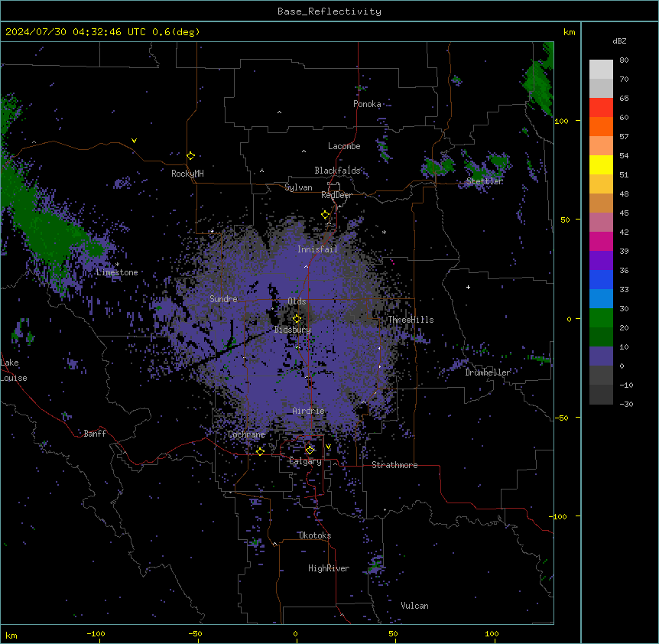The width and height of the screenshot is (659, 644).
Task: Select the yellow diamond marker above Calgary label
Action: [310, 450]
